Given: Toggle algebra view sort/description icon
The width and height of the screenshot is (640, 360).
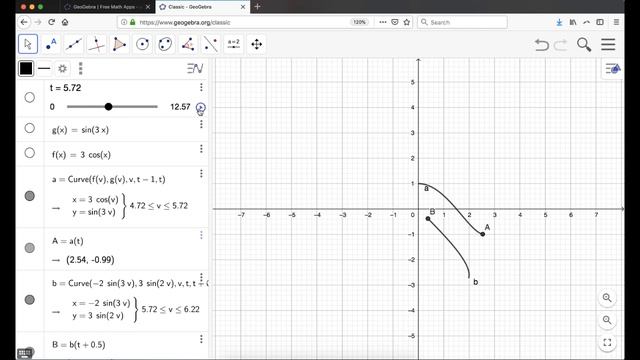Looking at the screenshot, I should pos(195,69).
